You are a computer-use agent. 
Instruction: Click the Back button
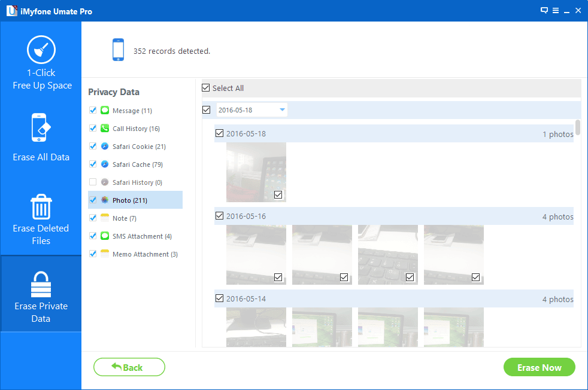click(x=129, y=367)
